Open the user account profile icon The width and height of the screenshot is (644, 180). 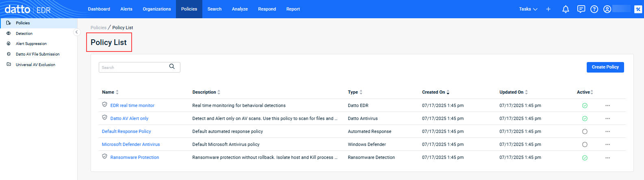coord(607,9)
